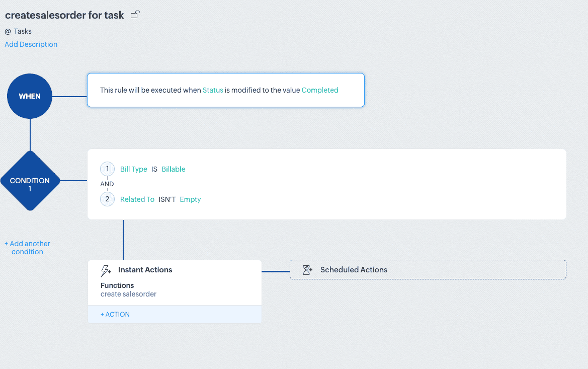
Task: Click the Tasks module label
Action: click(23, 31)
